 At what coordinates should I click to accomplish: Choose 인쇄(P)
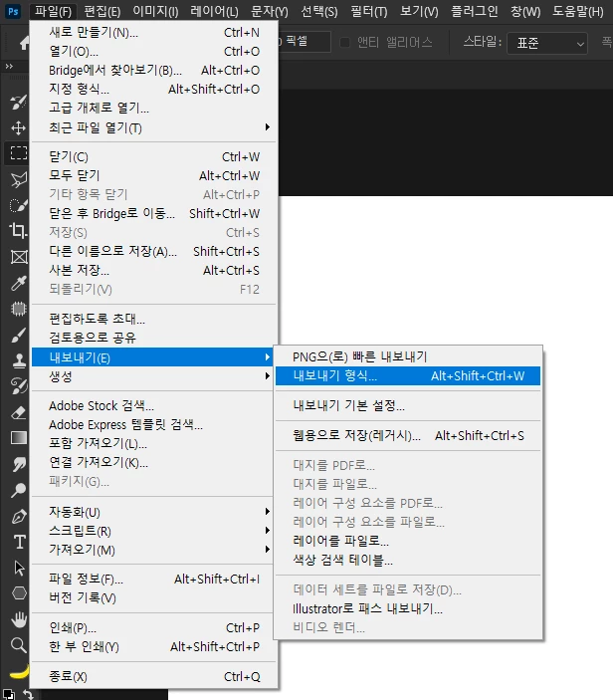(x=154, y=627)
